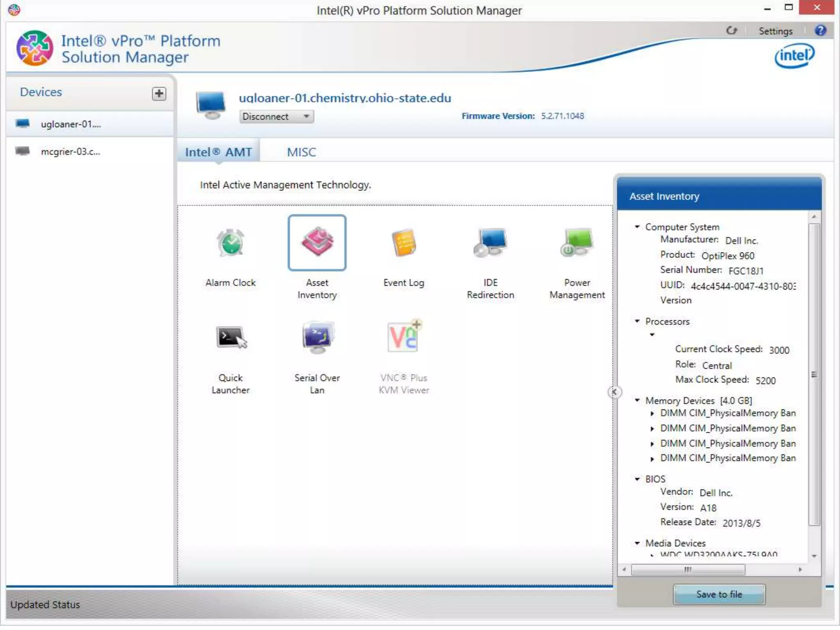Screen dimensions: 840x630
Task: Open Power Management
Action: (x=577, y=243)
